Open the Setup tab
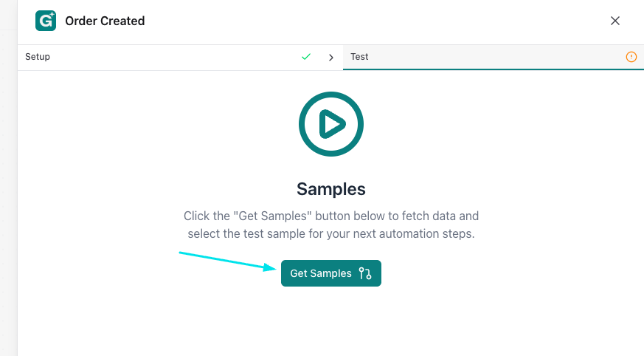 click(38, 57)
